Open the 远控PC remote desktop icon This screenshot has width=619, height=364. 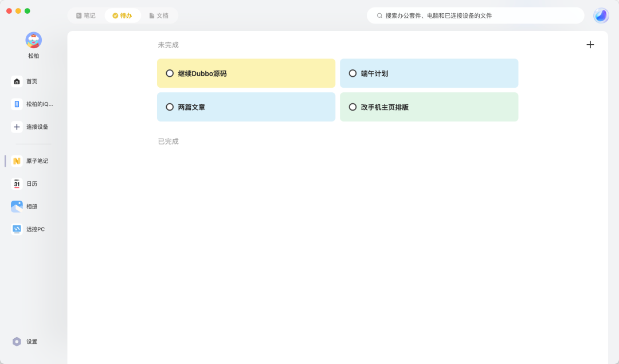[x=17, y=229]
